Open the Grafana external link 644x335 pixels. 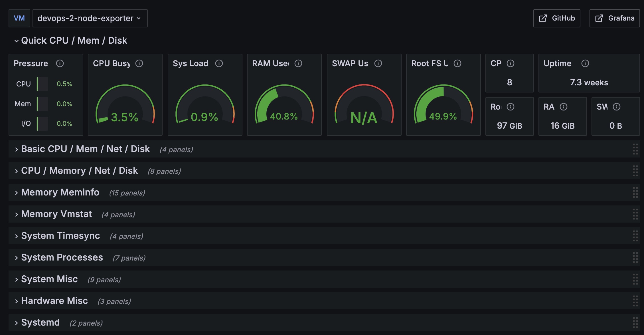tap(615, 18)
